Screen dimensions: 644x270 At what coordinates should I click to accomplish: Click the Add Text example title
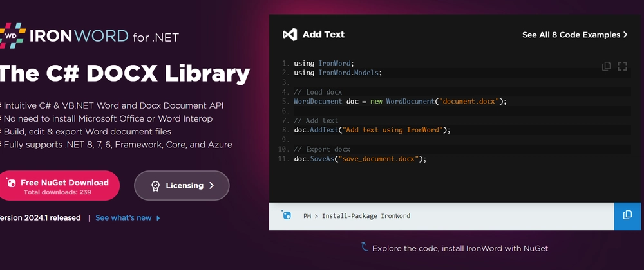(x=324, y=35)
